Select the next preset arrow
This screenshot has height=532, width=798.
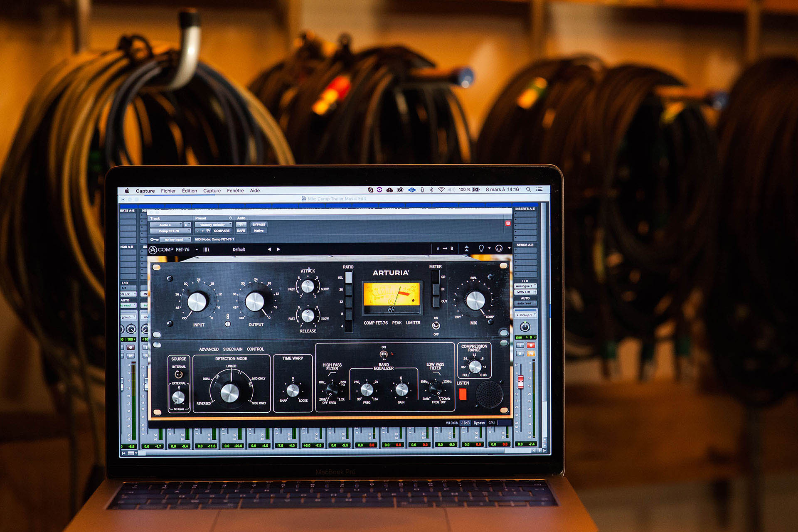(x=278, y=249)
